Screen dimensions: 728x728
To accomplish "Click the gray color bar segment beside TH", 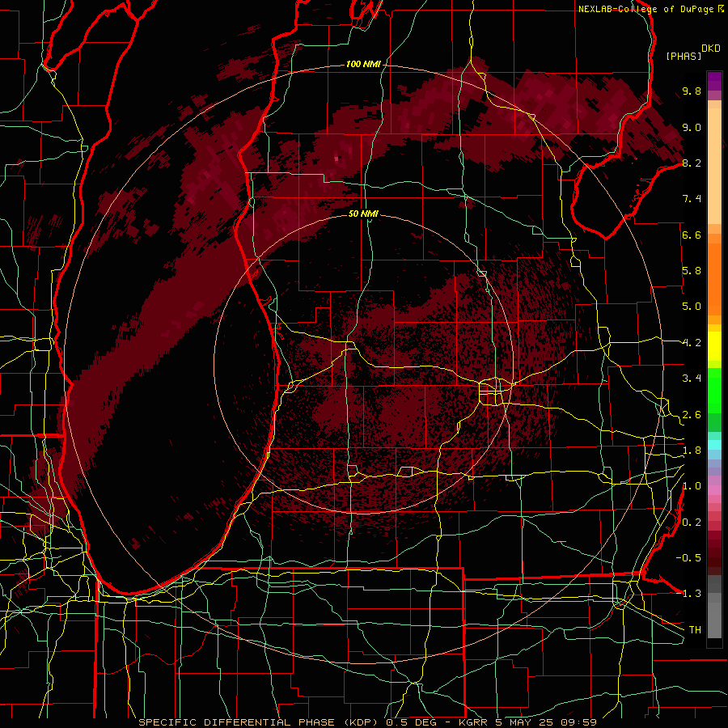I will coord(714,622).
